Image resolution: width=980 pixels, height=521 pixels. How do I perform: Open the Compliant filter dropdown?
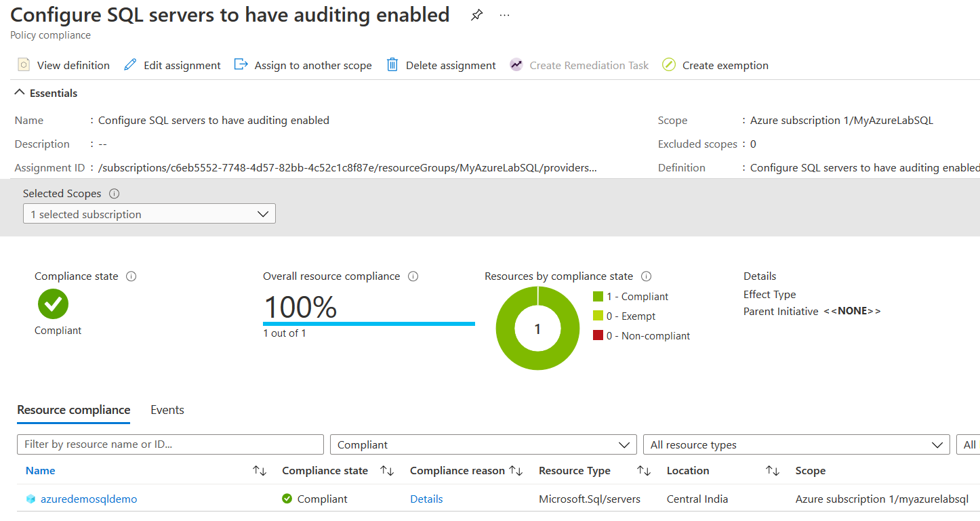[x=483, y=444]
